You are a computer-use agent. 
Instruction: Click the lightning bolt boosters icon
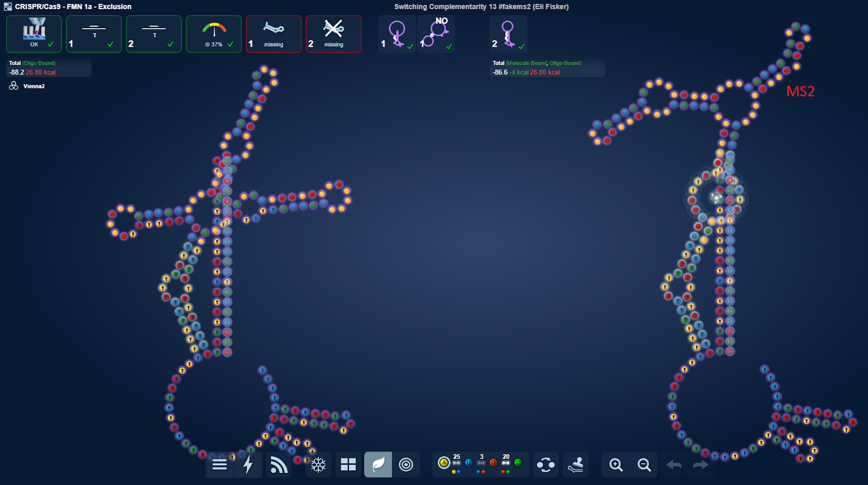pos(248,465)
